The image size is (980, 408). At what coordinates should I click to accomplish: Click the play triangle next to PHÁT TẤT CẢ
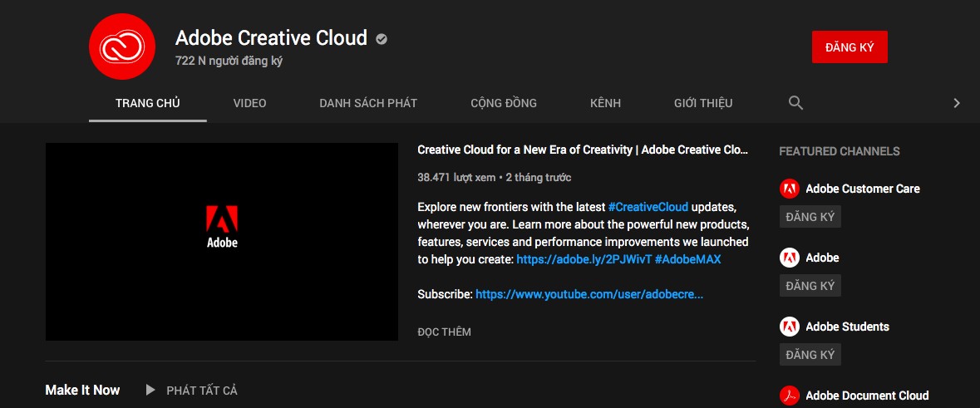click(x=150, y=391)
